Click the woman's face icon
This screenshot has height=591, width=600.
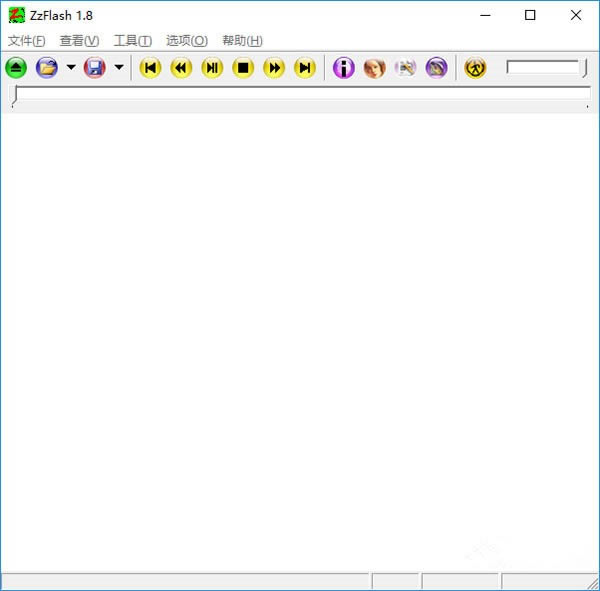(x=375, y=68)
